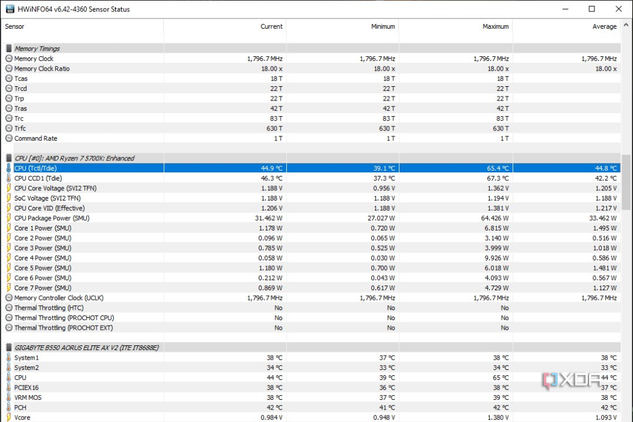Click the power icon for Core 7 Power
Viewport: 633px width, 422px height.
[9, 288]
